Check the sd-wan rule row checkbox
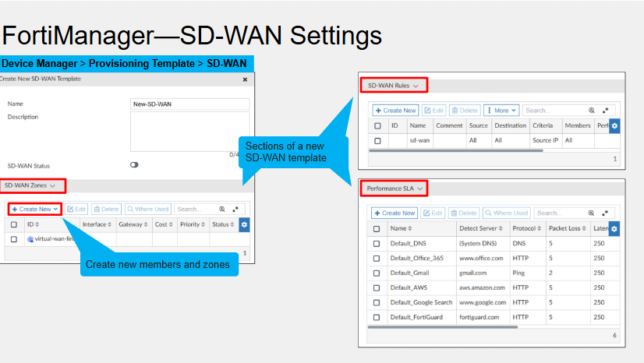Viewport: 644px width, 363px height. pyautogui.click(x=377, y=141)
